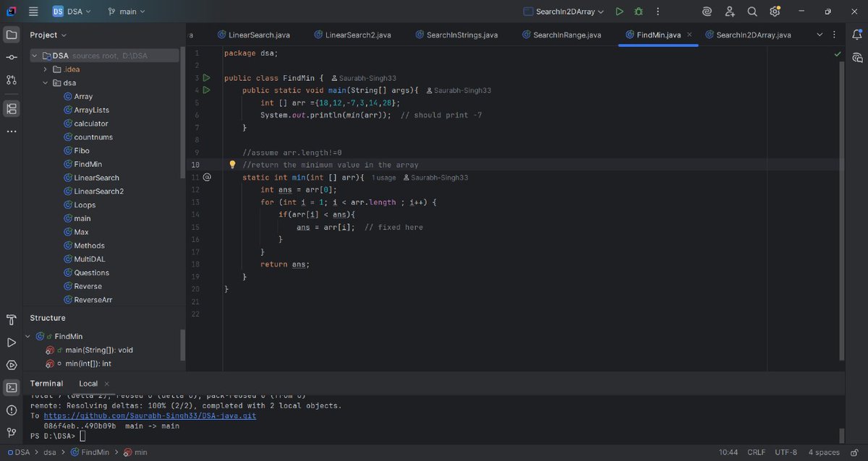This screenshot has width=868, height=461.
Task: Open the main branch dropdown
Action: 127,12
